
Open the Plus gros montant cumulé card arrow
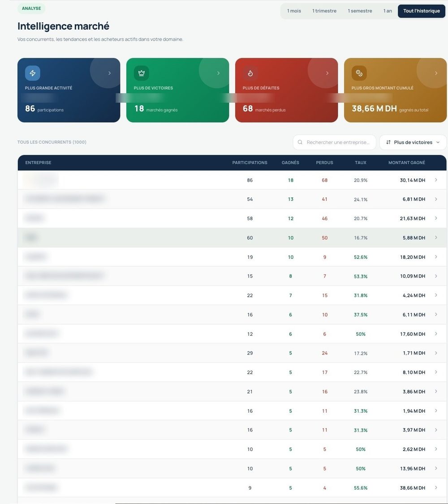pyautogui.click(x=436, y=73)
